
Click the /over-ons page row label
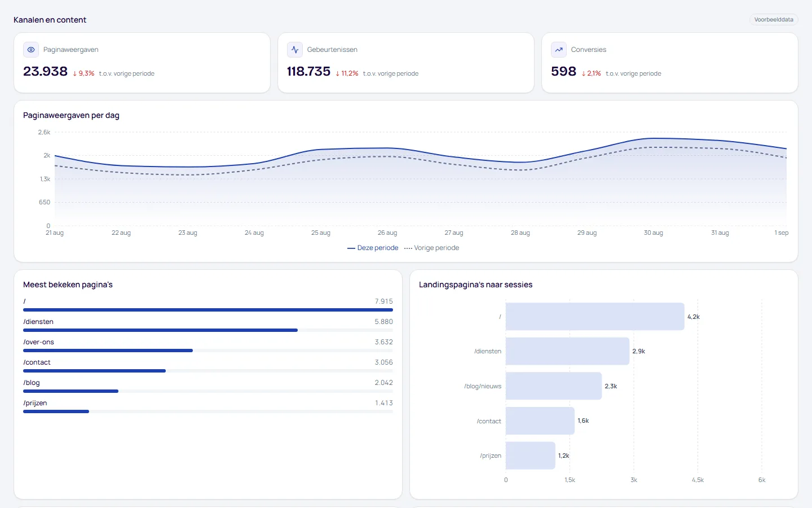[39, 342]
